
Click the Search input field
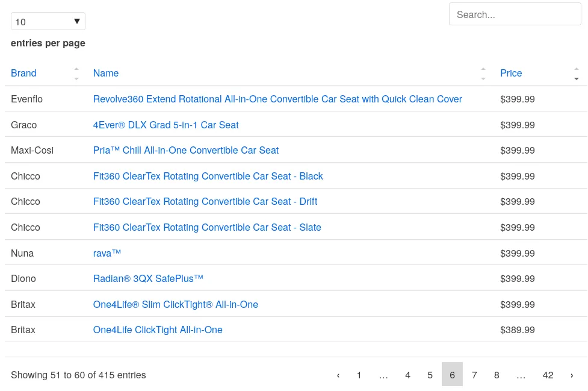[x=515, y=14]
